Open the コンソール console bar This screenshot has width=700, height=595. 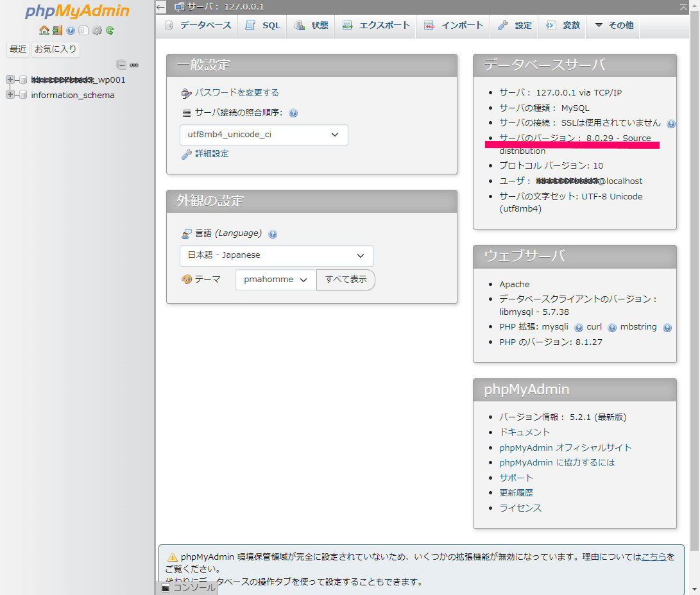point(189,587)
